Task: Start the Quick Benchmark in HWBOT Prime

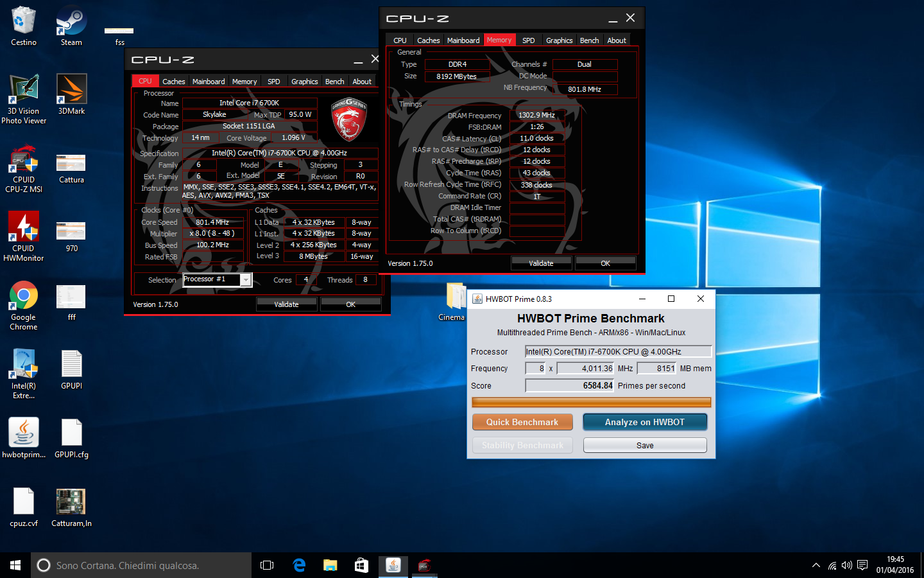Action: (x=522, y=422)
